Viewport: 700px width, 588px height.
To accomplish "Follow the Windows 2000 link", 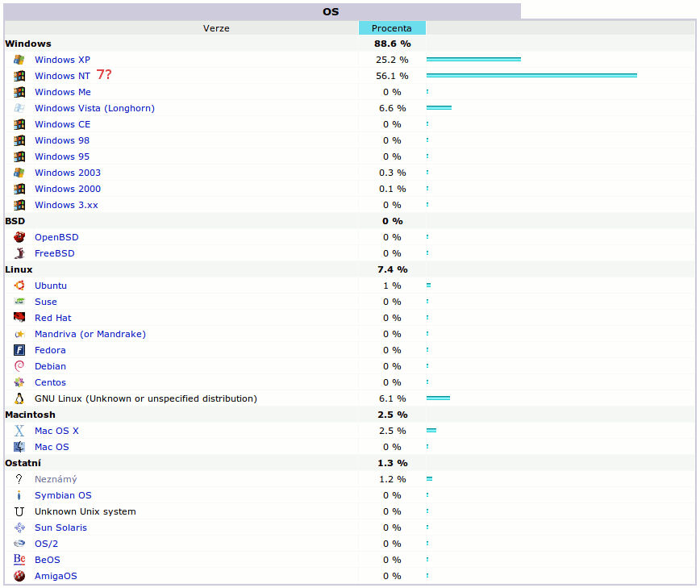I will tap(68, 189).
